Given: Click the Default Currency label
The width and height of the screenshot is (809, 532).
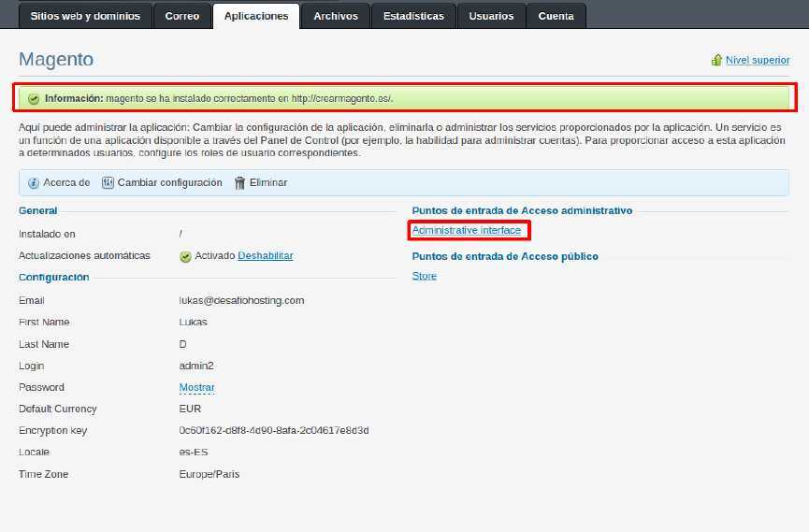Looking at the screenshot, I should [58, 409].
